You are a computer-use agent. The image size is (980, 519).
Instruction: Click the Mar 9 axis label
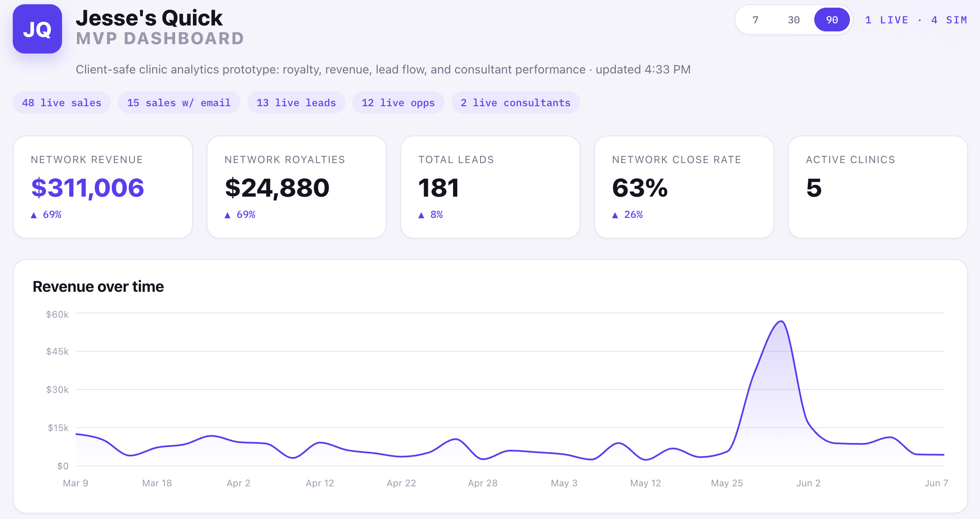[x=76, y=483]
